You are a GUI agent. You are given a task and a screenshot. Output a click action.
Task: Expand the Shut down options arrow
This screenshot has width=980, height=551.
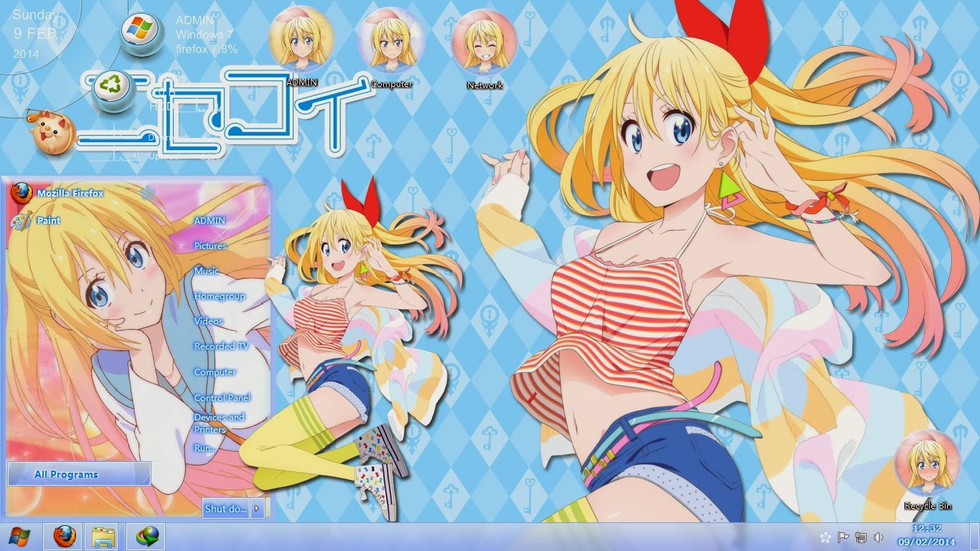pos(257,509)
